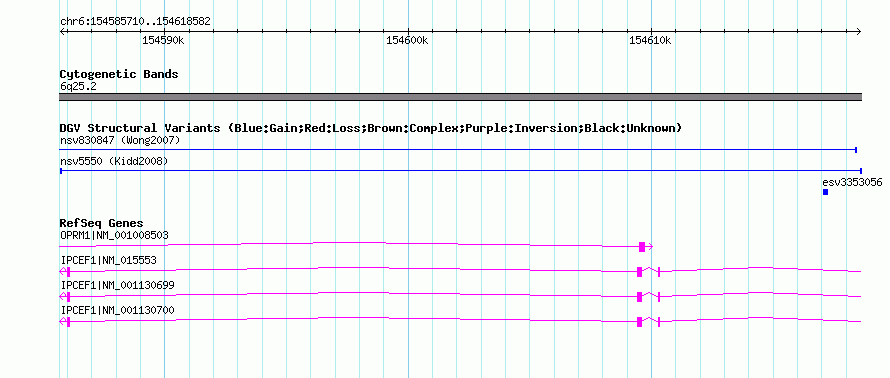890x378 pixels.
Task: Click the nsv830847 (Wong2007) variant label
Action: pyautogui.click(x=120, y=140)
